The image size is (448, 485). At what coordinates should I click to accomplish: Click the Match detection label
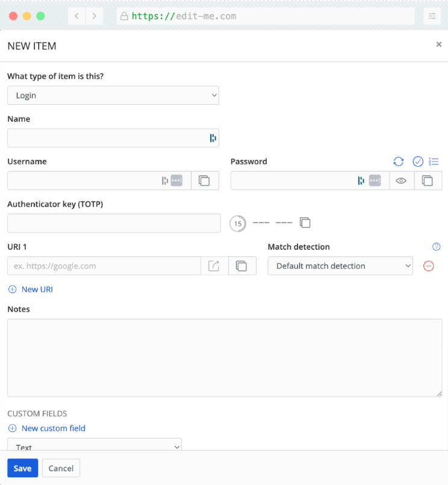point(299,247)
